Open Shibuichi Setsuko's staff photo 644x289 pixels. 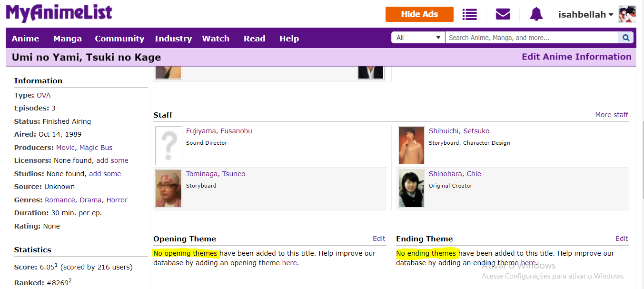(411, 146)
